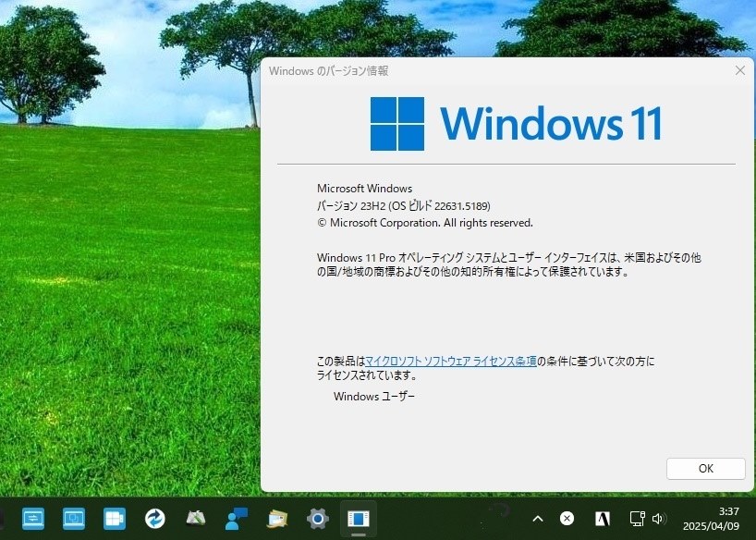Click OK to dismiss the version dialog
The height and width of the screenshot is (540, 756).
coord(705,469)
